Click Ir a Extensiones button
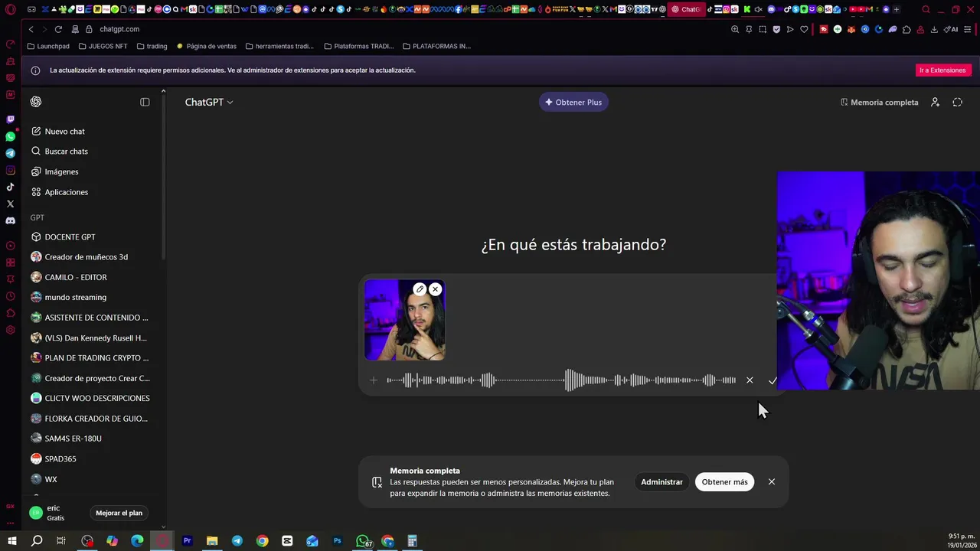Screen dimensions: 980x551 pos(942,70)
